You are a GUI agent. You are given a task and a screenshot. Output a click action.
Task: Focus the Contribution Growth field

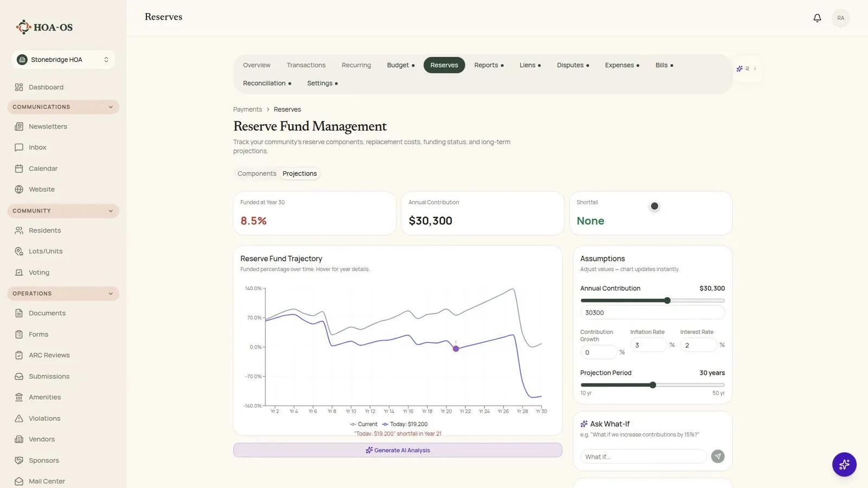[x=598, y=352]
